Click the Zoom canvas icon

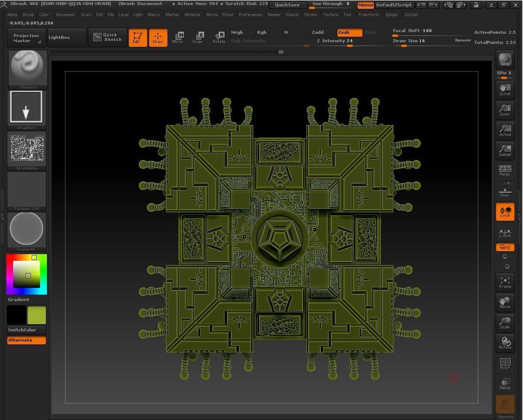coord(505,110)
